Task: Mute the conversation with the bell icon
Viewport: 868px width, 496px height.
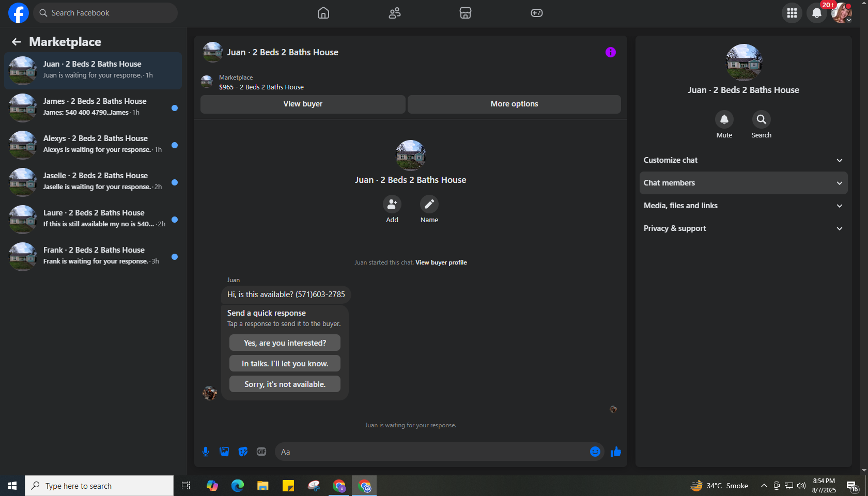Action: (x=724, y=120)
